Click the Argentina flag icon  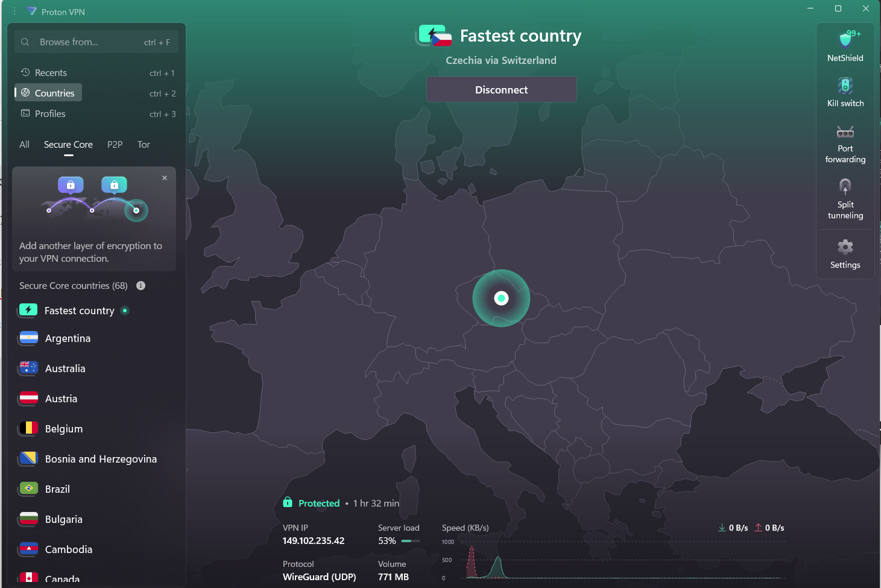point(28,338)
